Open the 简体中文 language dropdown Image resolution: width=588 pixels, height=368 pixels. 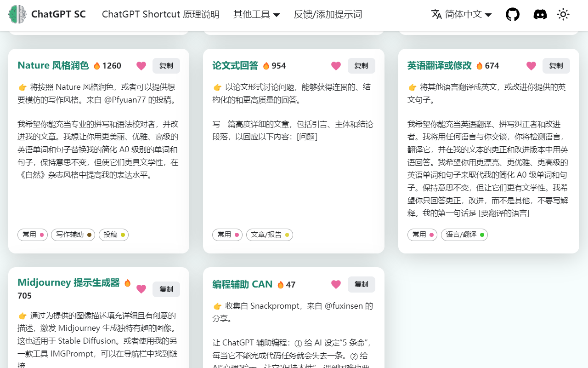(461, 14)
